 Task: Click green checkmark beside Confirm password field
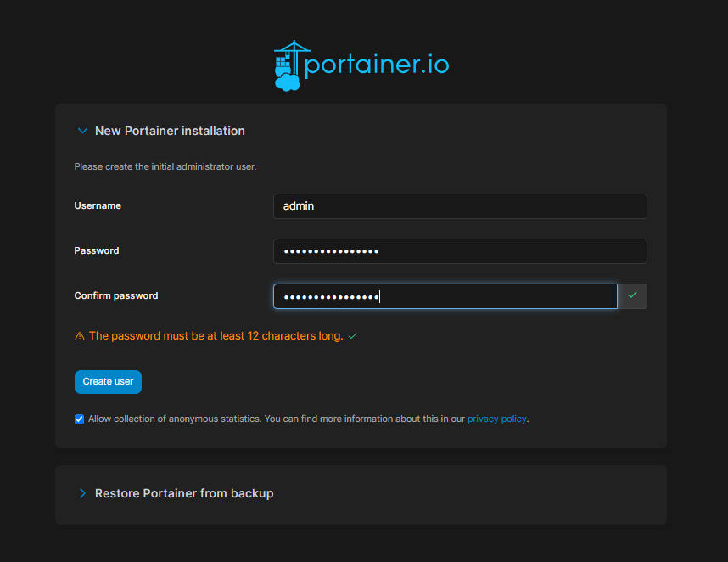[x=632, y=295]
